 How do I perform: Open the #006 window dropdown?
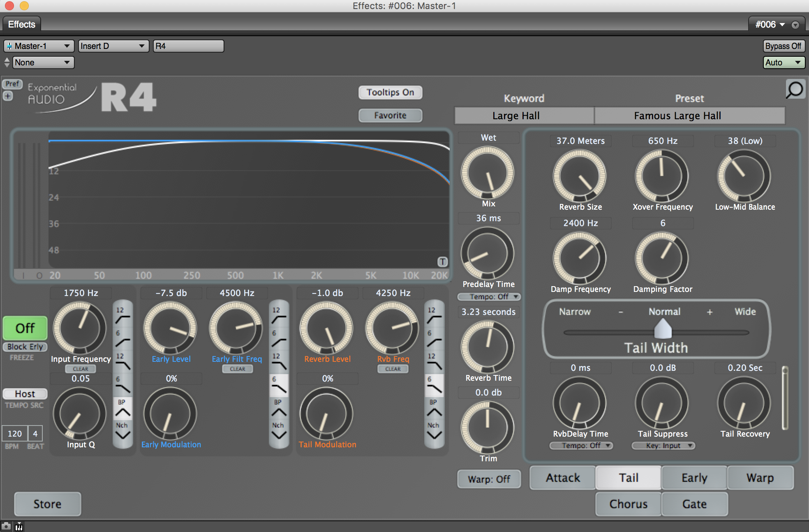click(x=770, y=25)
